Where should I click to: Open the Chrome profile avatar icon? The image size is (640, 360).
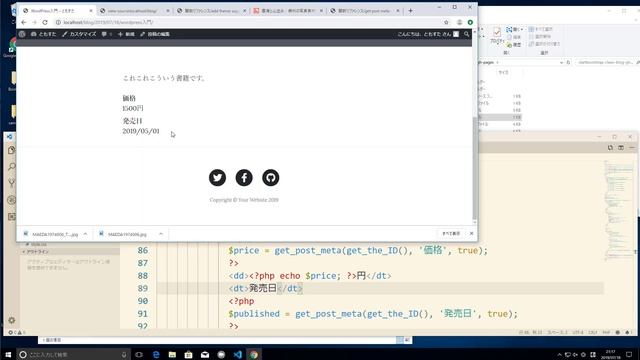[460, 22]
